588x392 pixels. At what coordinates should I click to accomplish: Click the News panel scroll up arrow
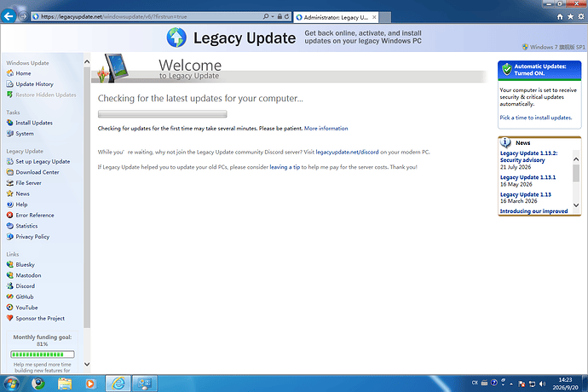tap(576, 159)
